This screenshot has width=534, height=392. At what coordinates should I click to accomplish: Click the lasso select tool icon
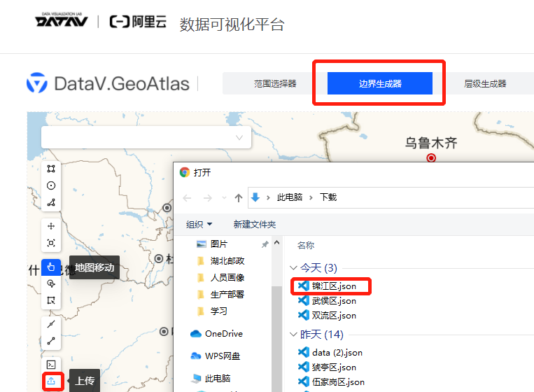(x=51, y=283)
